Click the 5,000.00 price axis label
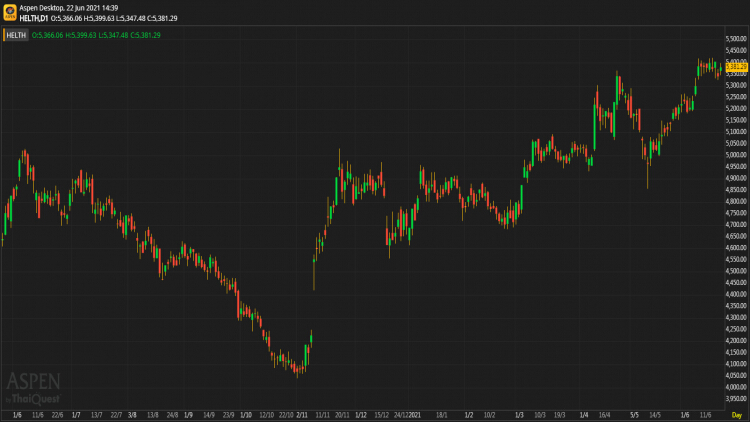The width and height of the screenshot is (750, 422). pyautogui.click(x=736, y=155)
